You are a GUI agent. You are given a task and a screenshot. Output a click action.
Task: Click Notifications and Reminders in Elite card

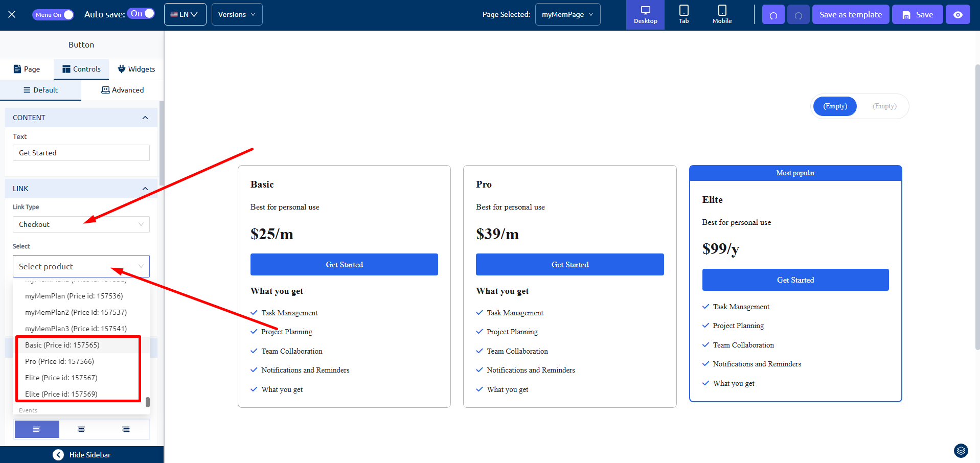(757, 364)
